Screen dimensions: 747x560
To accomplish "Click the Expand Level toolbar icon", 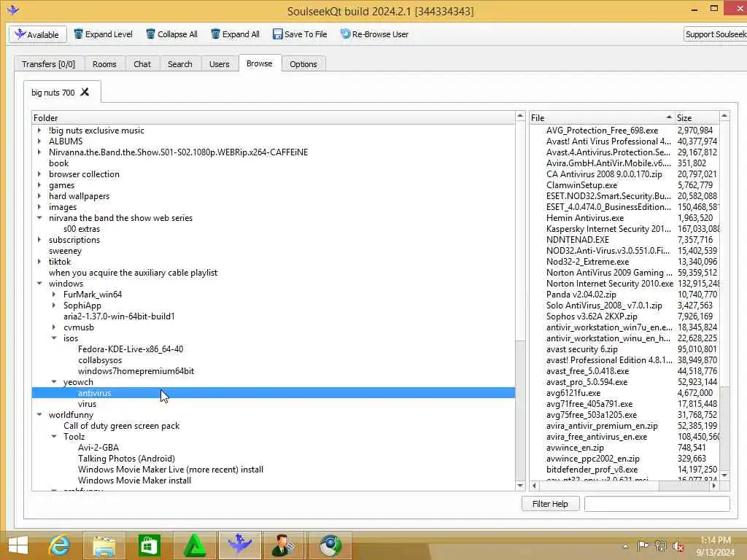I will 78,34.
